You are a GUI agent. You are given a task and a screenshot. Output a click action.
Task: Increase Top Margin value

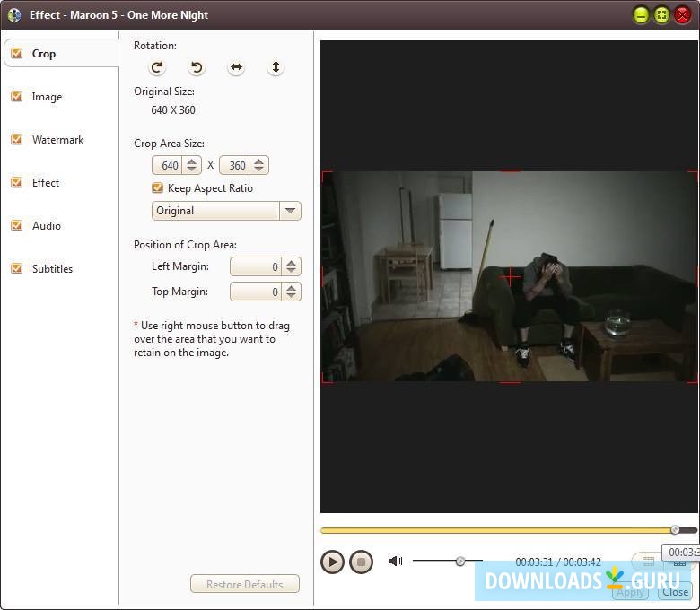tap(291, 288)
